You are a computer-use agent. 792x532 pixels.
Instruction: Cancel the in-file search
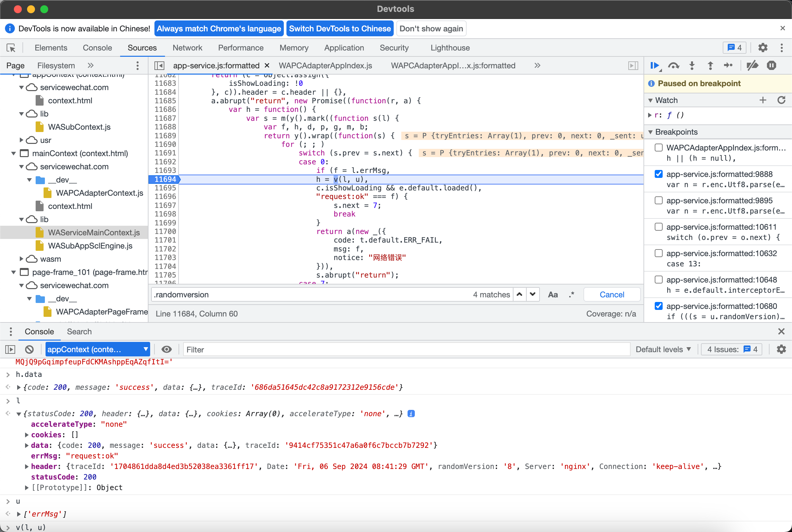pyautogui.click(x=612, y=294)
